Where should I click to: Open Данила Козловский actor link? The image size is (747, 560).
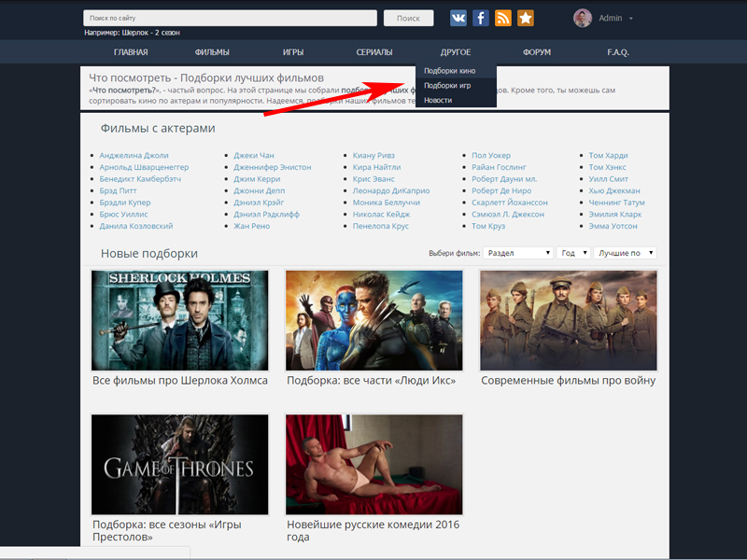point(135,226)
